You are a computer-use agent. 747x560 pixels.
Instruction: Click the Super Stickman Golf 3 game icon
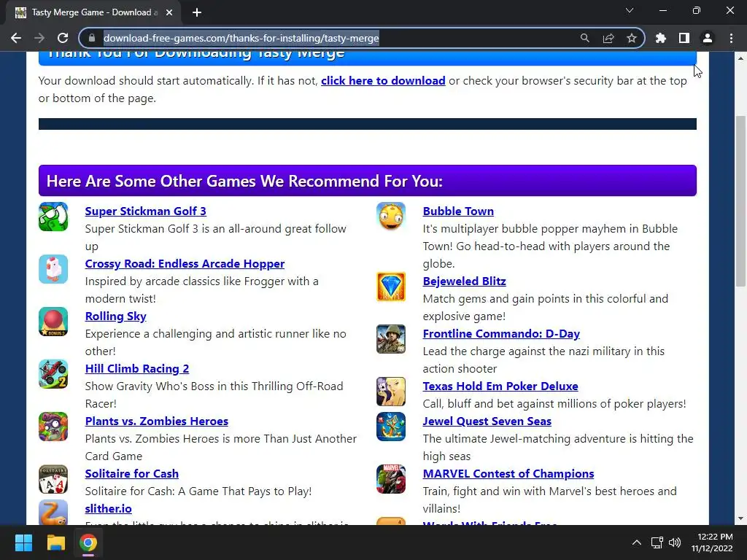[53, 217]
